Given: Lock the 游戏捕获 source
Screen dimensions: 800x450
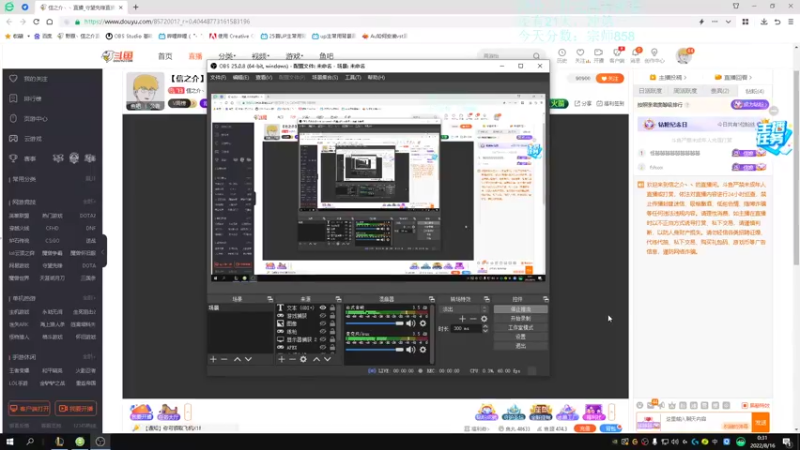Looking at the screenshot, I should 332,316.
